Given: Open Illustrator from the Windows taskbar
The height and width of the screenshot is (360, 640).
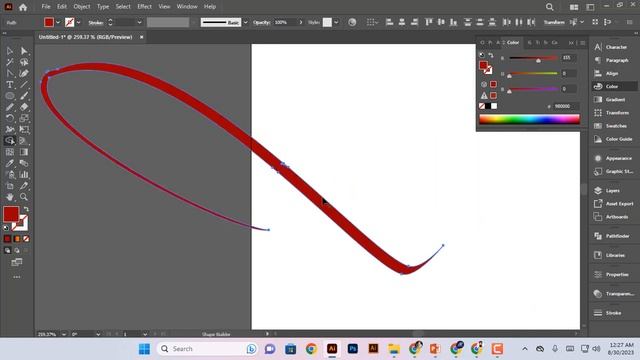Looking at the screenshot, I should point(332,349).
